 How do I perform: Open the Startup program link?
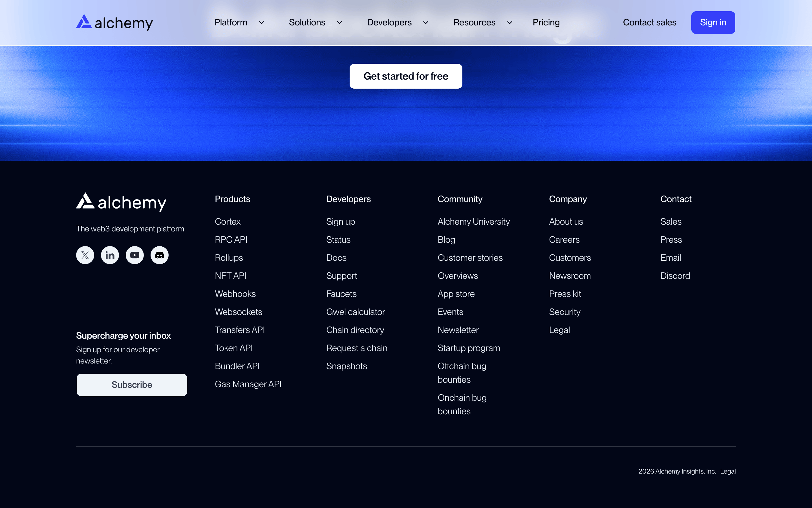pyautogui.click(x=469, y=348)
